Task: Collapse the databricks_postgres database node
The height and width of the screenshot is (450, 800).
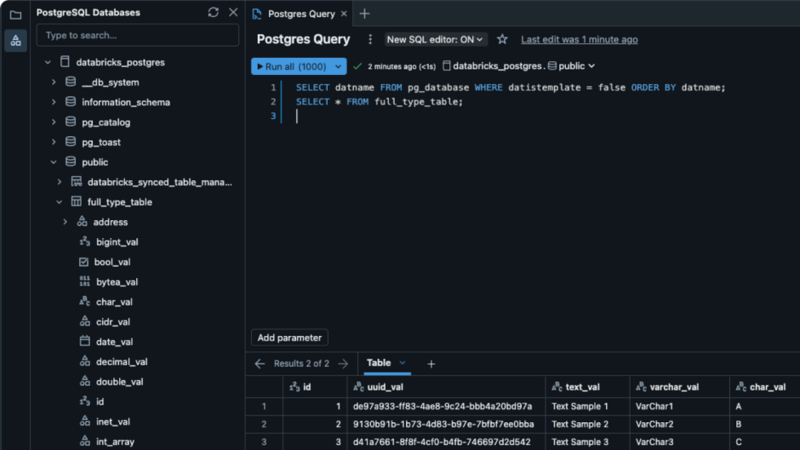Action: click(x=48, y=62)
